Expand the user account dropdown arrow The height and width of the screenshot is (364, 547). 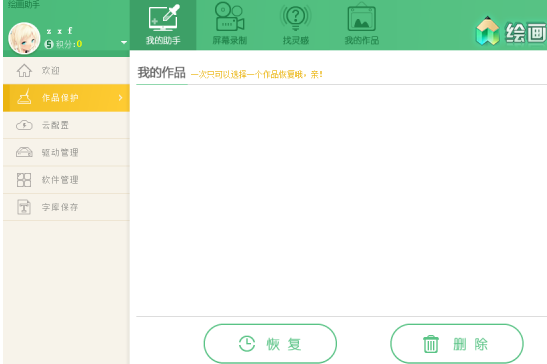point(124,43)
